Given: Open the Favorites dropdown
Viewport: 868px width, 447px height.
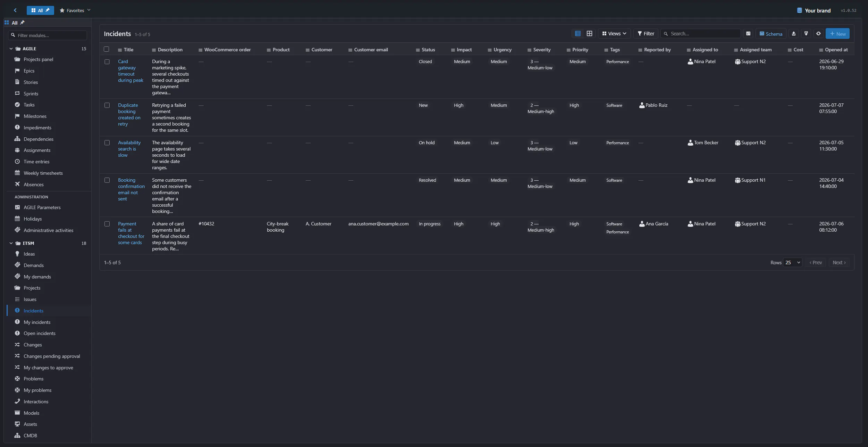Looking at the screenshot, I should click(x=75, y=10).
